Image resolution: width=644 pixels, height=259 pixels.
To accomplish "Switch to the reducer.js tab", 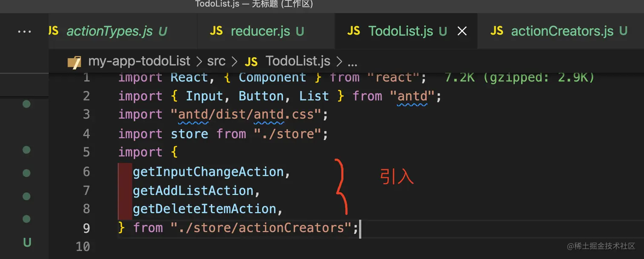I will click(260, 31).
